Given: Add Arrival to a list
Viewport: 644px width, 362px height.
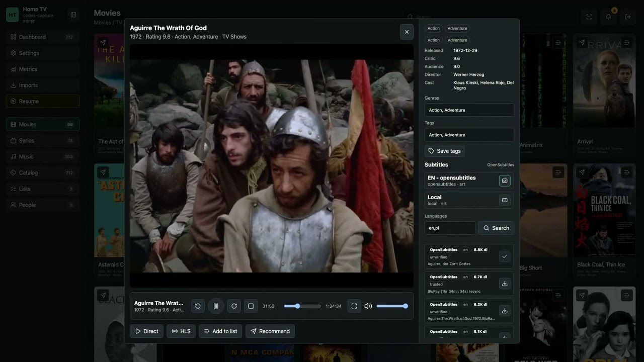Looking at the screenshot, I should (627, 43).
